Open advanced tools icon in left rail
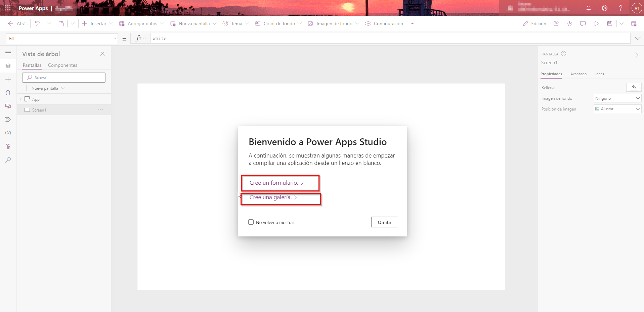Screen dimensions: 644x312 point(8,146)
